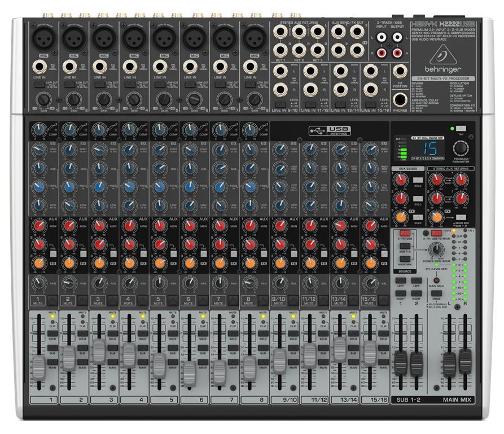This screenshot has width=504, height=434.
Task: Click the Behringer triangle logo
Action: pyautogui.click(x=443, y=55)
